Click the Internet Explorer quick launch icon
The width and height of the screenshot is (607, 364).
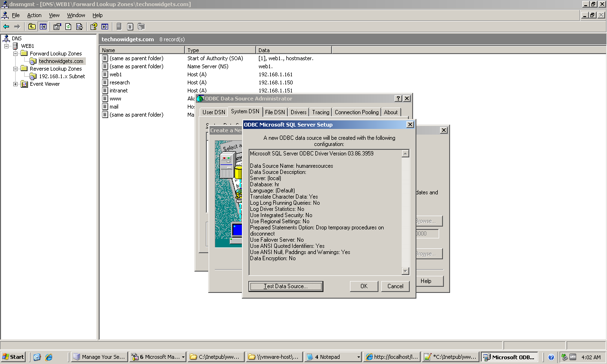click(x=48, y=357)
